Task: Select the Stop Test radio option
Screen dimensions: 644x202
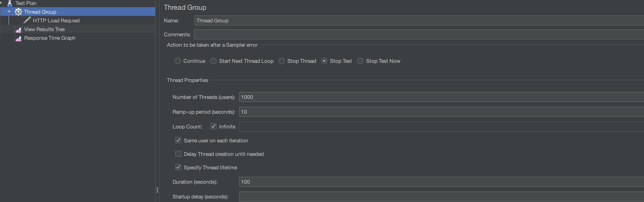Action: [324, 61]
